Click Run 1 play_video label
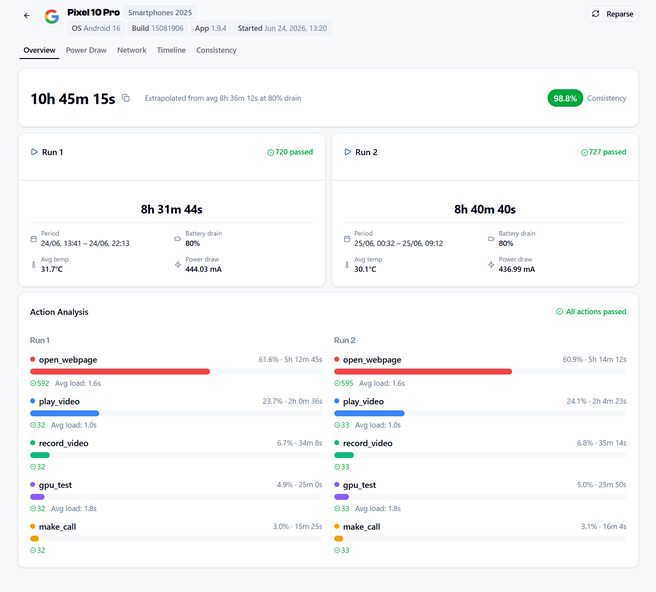The width and height of the screenshot is (656, 592). coord(59,402)
